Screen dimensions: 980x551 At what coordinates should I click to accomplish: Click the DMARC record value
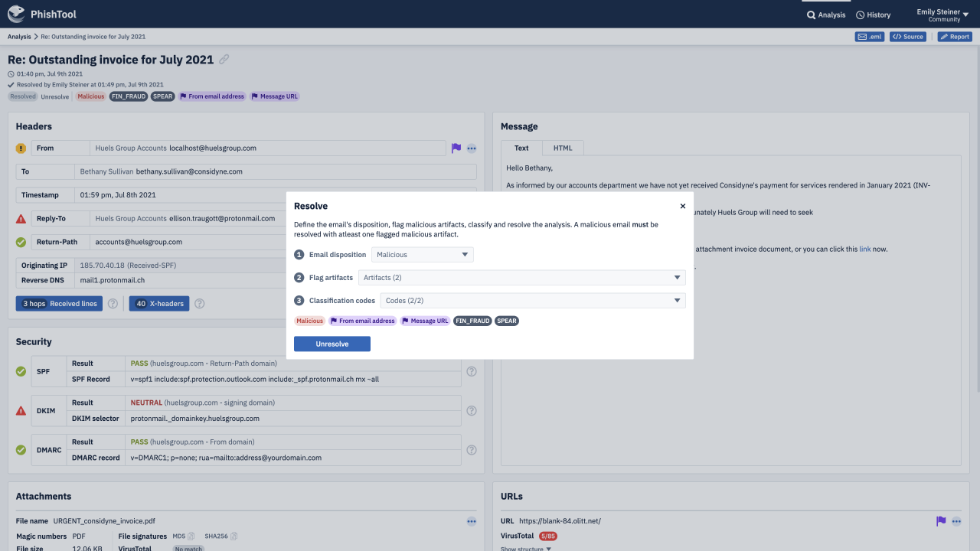tap(226, 458)
